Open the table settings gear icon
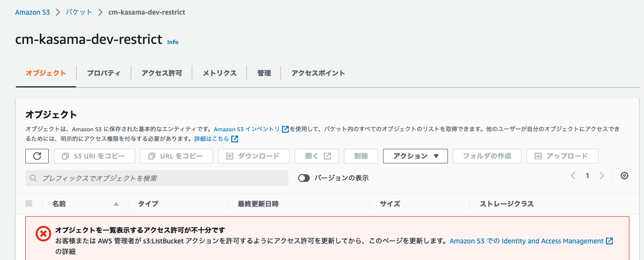 (624, 176)
